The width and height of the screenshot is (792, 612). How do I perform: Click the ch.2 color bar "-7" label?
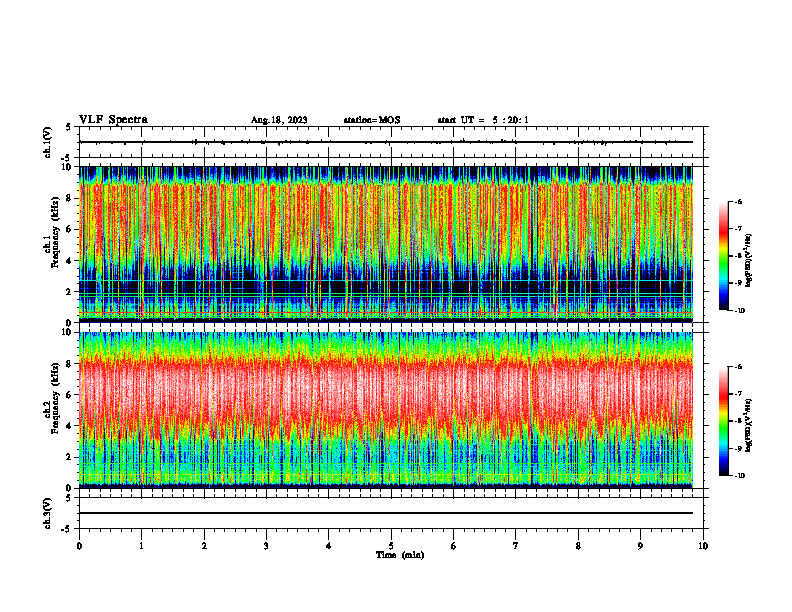[x=738, y=394]
